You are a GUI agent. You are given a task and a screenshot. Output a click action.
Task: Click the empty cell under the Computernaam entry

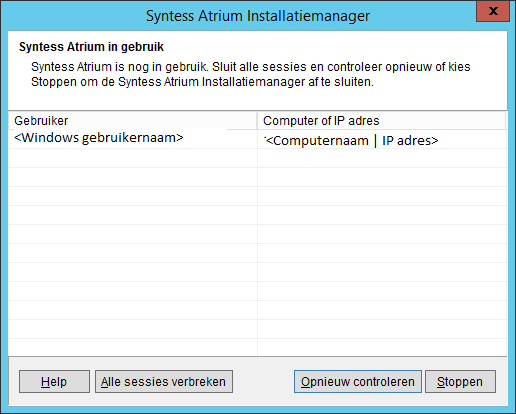tap(382, 158)
